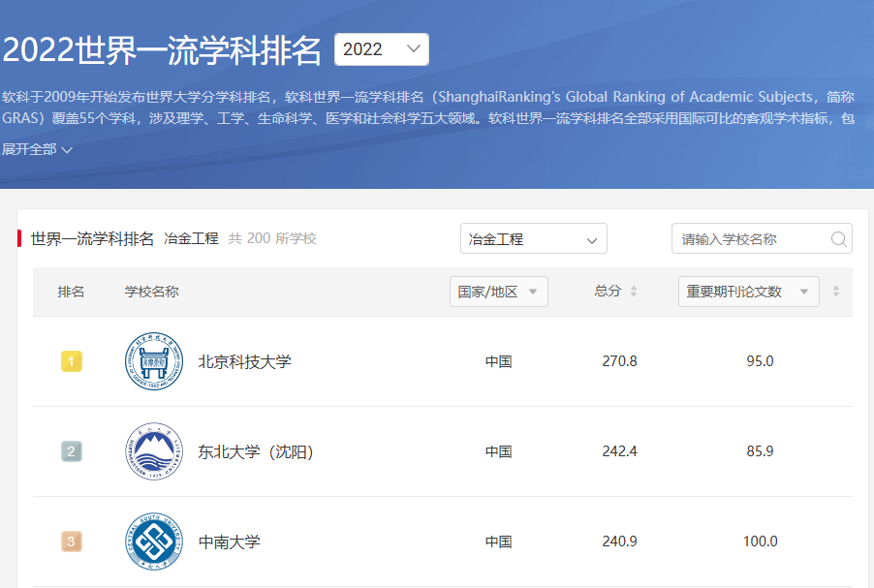Click the 学校名称 column header
Viewport: 874px width, 588px height.
click(151, 292)
